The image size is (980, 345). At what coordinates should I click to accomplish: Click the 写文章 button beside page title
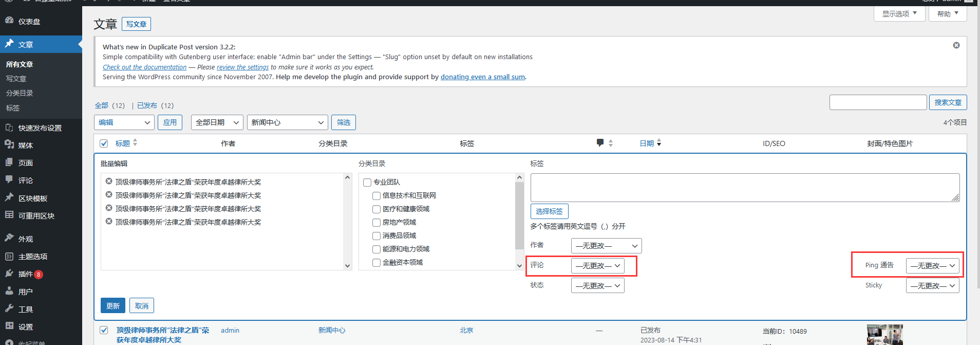(x=136, y=24)
